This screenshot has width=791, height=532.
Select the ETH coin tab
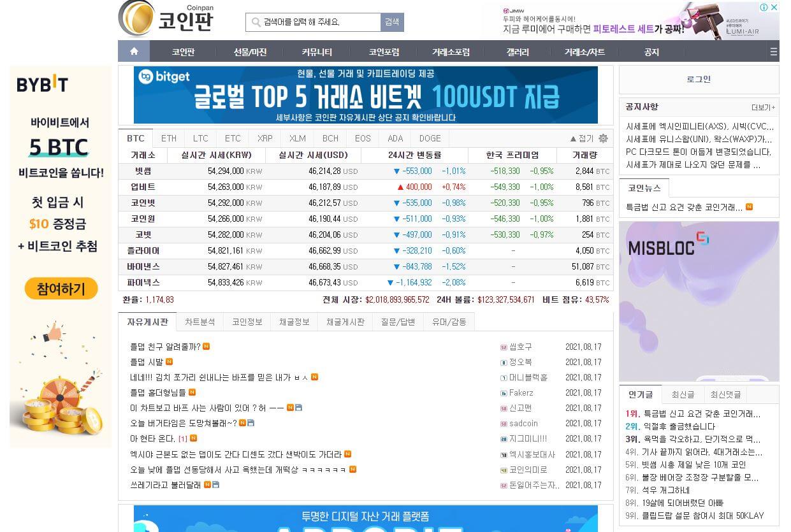coord(169,138)
